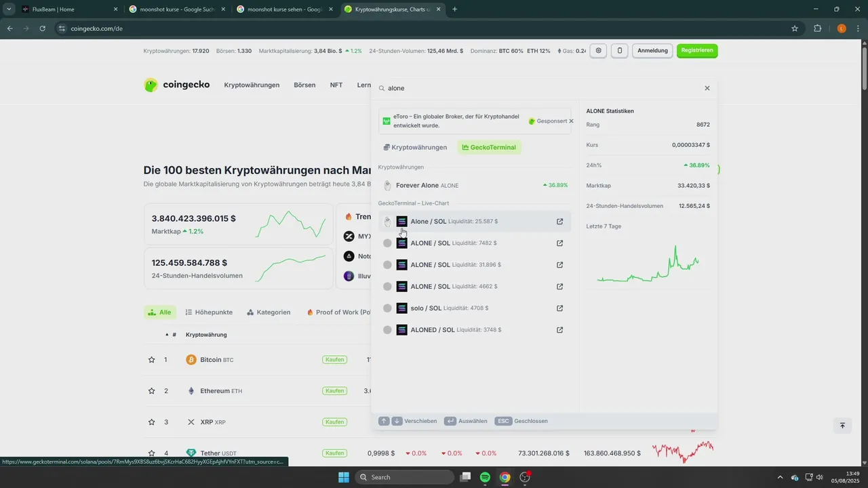Switch to moonshot kurse Google tab
The width and height of the screenshot is (868, 488).
[x=178, y=9]
